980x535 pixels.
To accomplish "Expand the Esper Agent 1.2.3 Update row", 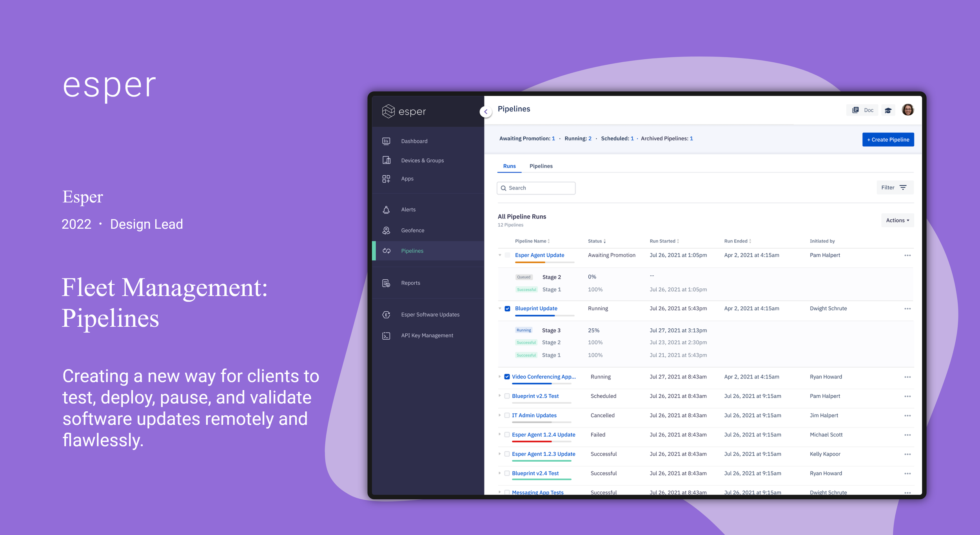I will pyautogui.click(x=499, y=453).
